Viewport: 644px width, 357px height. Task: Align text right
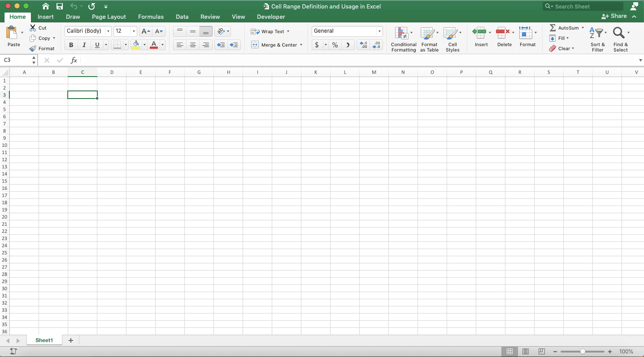pyautogui.click(x=206, y=45)
